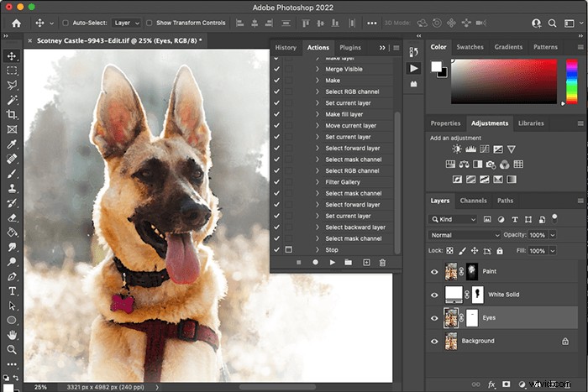Screen dimensions: 588x392
Task: Click the Paint layer mask thumbnail
Action: (x=472, y=271)
